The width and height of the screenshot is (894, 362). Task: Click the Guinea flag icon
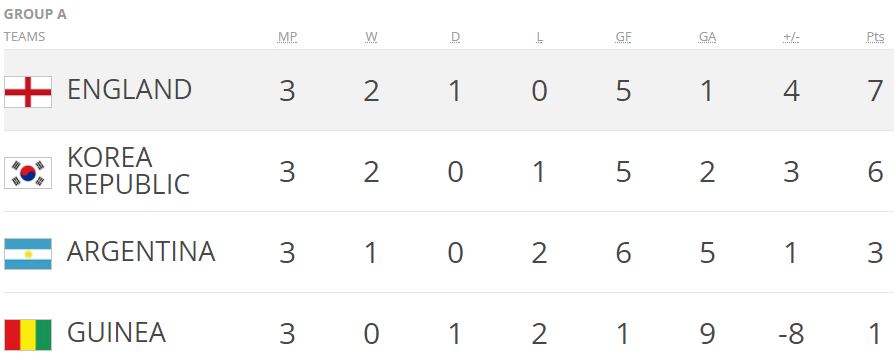click(x=28, y=335)
